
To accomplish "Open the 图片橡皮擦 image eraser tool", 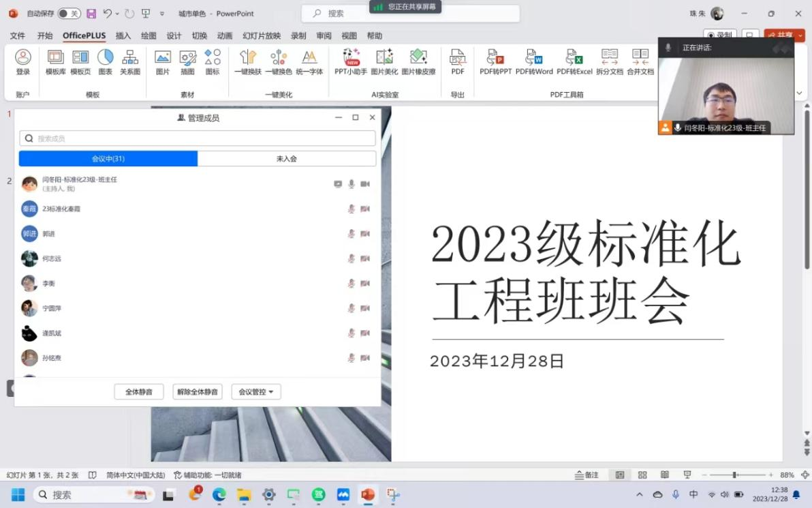I will pos(418,61).
